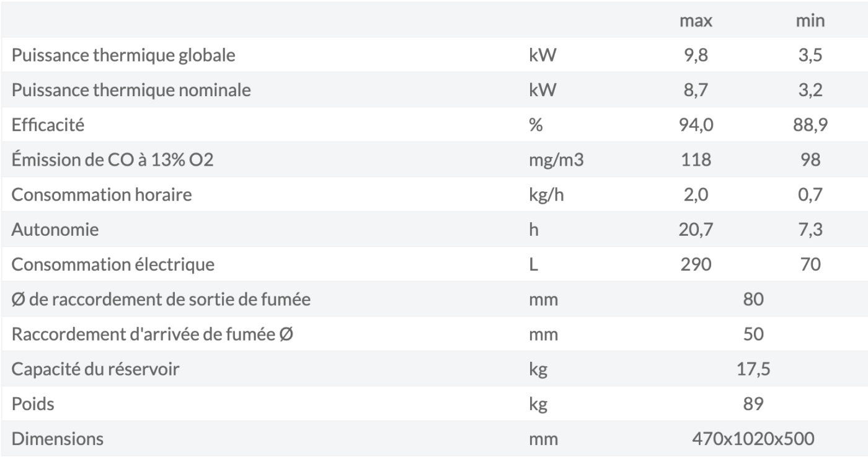This screenshot has height=476, width=868.
Task: Click the "Consommation horaire" row label
Action: coord(102,195)
